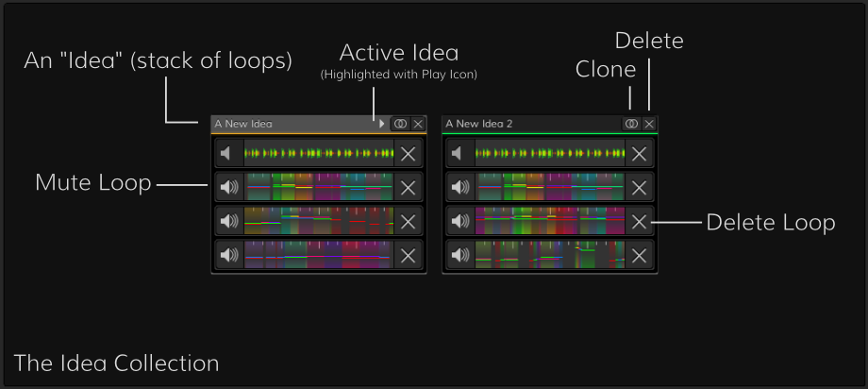Select the fourth loop preview in A New Idea 2
868x389 pixels.
550,255
